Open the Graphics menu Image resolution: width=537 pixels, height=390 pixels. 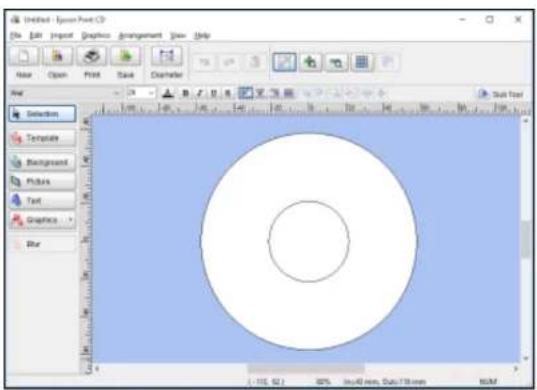tap(96, 35)
